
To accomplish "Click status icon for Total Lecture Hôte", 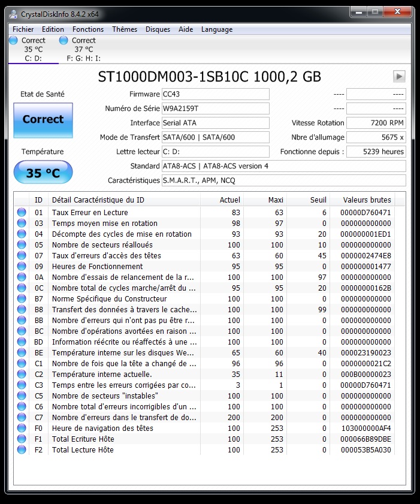I will [x=22, y=449].
